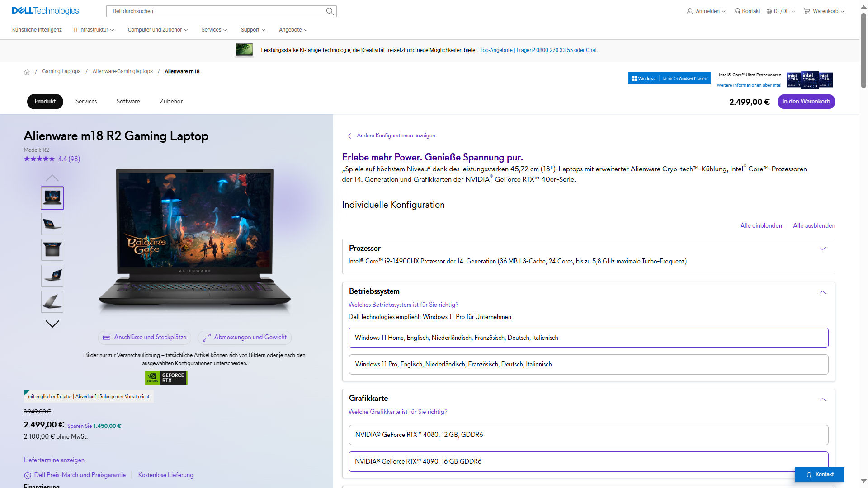Click the shopping cart Warenkorb icon
Screen dimensions: 868x488
click(807, 11)
